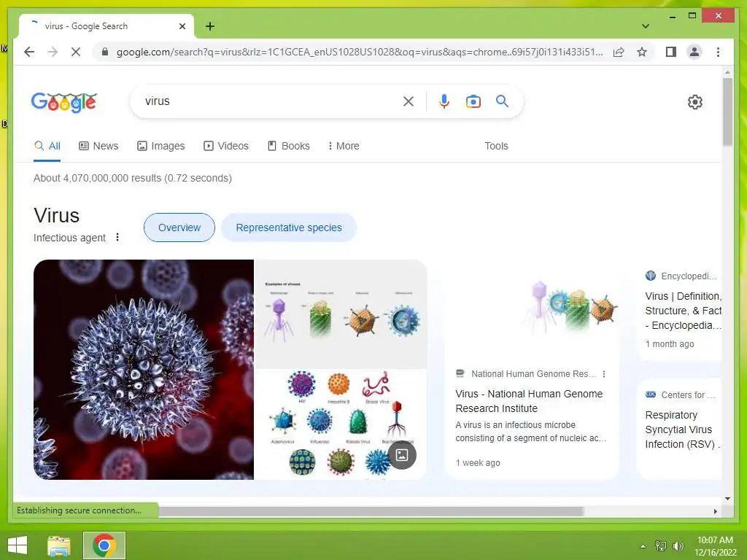The height and width of the screenshot is (560, 747).
Task: Open a new tab
Action: [210, 26]
